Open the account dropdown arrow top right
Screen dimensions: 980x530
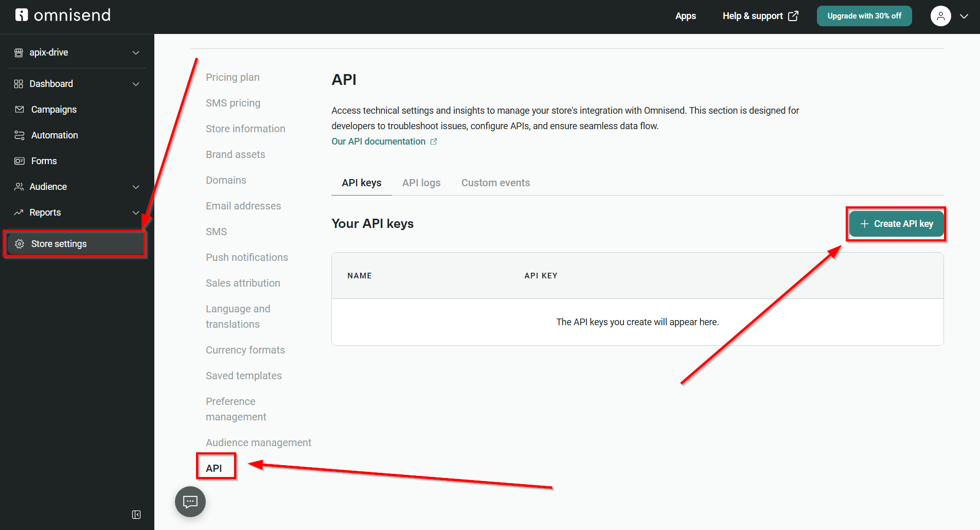[x=965, y=16]
